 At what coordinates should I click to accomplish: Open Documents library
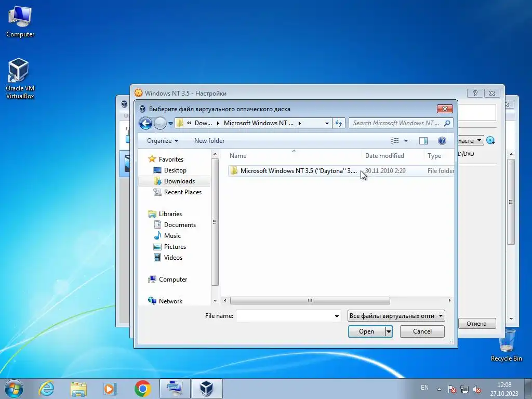pos(175,224)
